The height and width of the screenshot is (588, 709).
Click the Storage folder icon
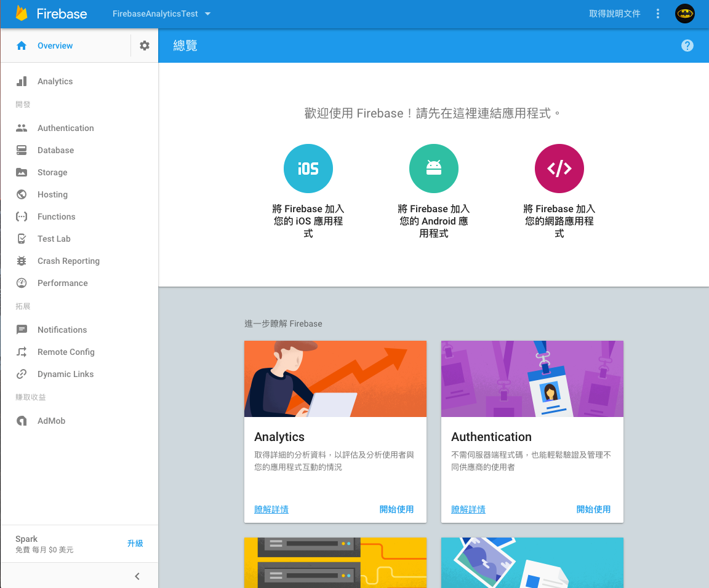pyautogui.click(x=22, y=172)
